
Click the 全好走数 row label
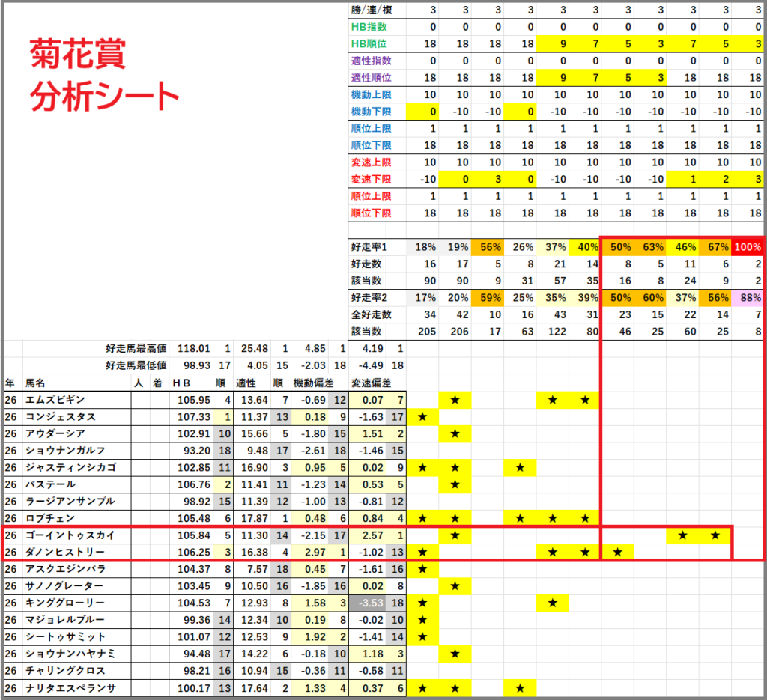coord(371,314)
